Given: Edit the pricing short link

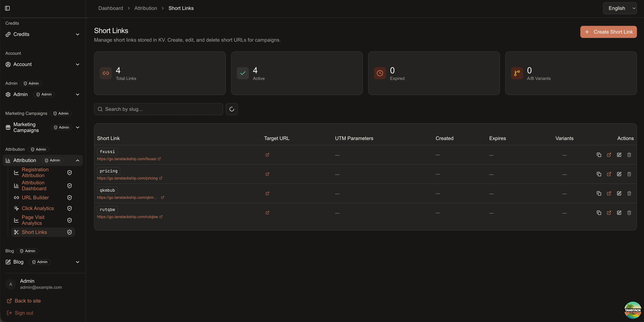Looking at the screenshot, I should (x=619, y=174).
